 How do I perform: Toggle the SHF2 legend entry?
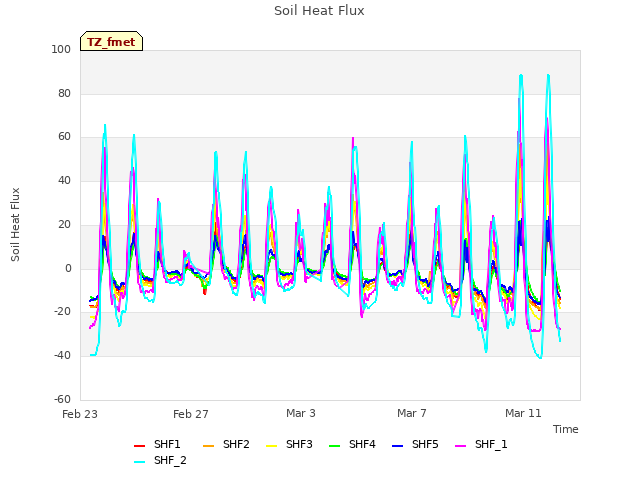point(226,444)
